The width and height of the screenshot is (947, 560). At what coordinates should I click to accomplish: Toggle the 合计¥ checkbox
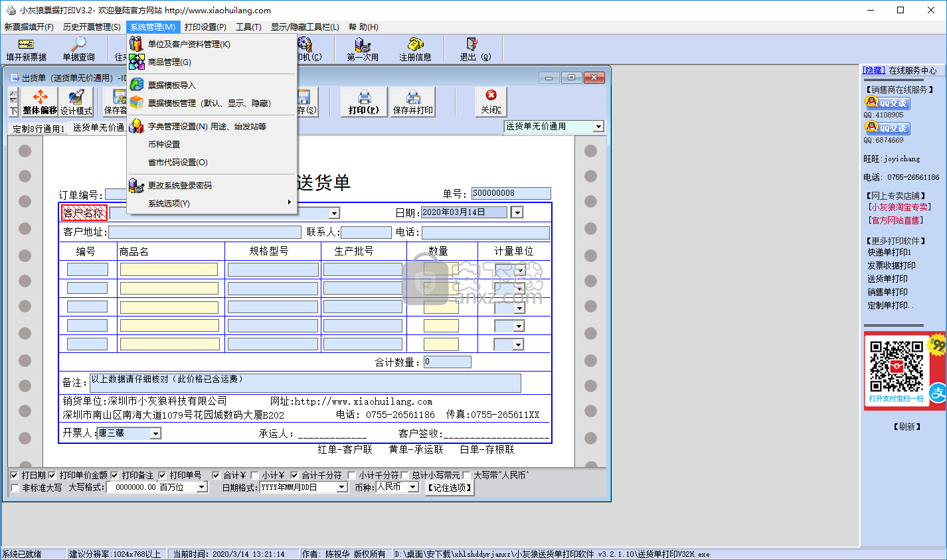(216, 475)
